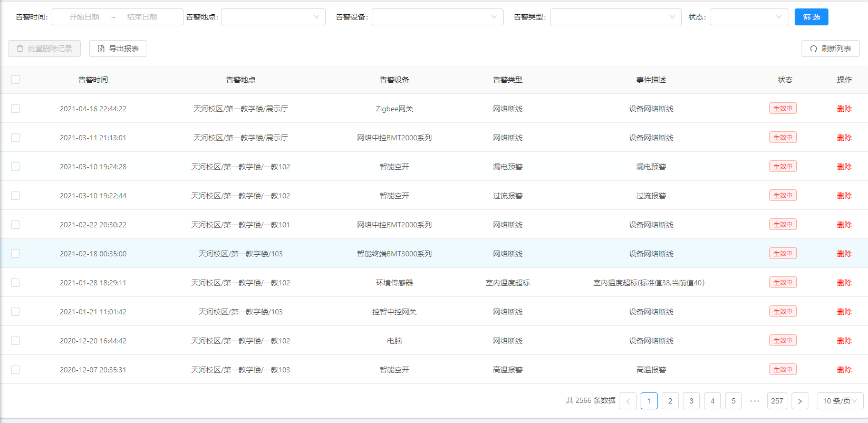Delete the 2021-03-11 21:13:01 alarm record
Screen dimensions: 868x423
[x=844, y=138]
